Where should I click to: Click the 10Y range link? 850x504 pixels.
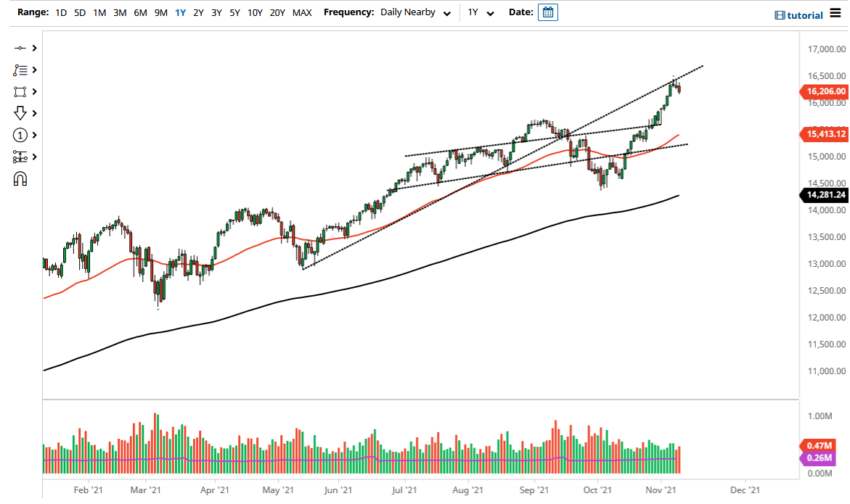click(x=255, y=12)
